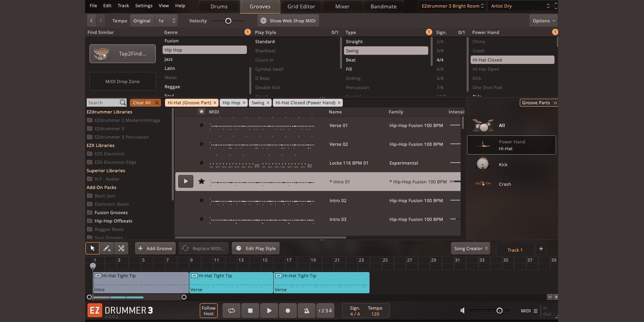This screenshot has height=322, width=644.
Task: Toggle the Follow Host button
Action: 209,310
